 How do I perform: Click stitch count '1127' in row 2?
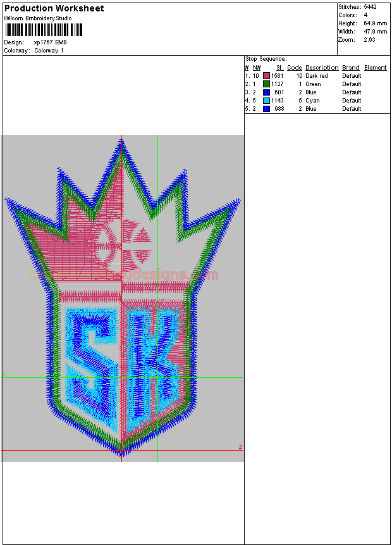point(278,84)
